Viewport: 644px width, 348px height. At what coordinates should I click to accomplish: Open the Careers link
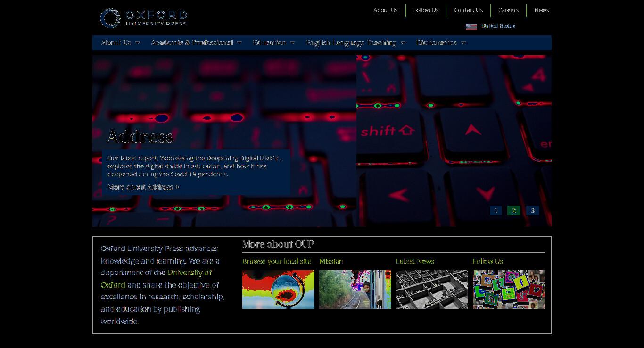pyautogui.click(x=508, y=10)
